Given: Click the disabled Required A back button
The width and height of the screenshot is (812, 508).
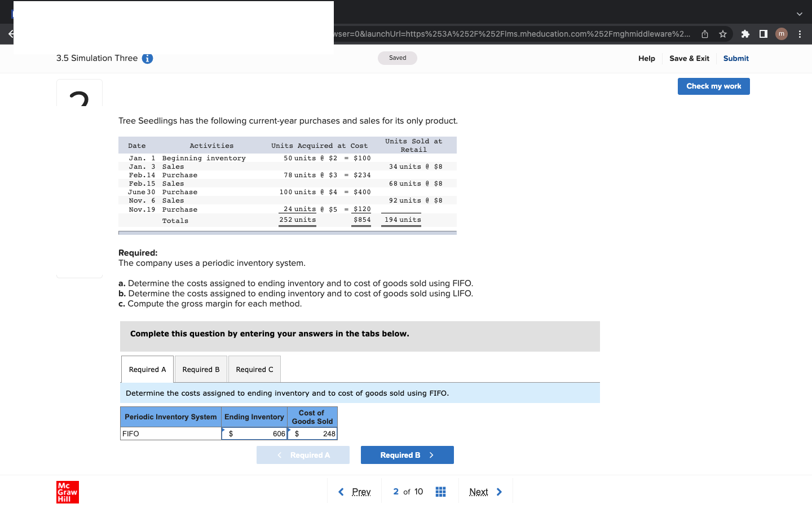Looking at the screenshot, I should point(303,455).
